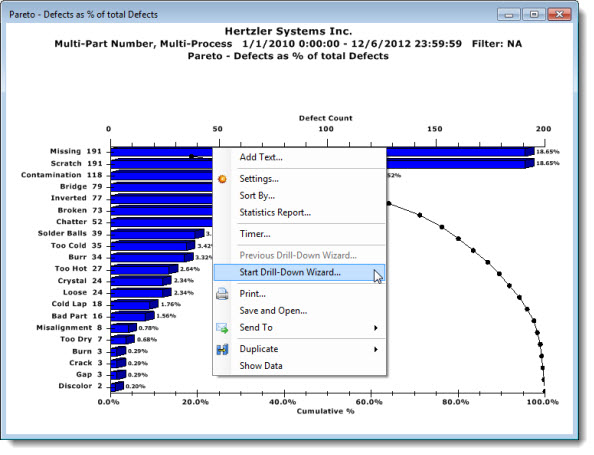
Task: Click the Send To envelope icon
Action: click(x=222, y=328)
